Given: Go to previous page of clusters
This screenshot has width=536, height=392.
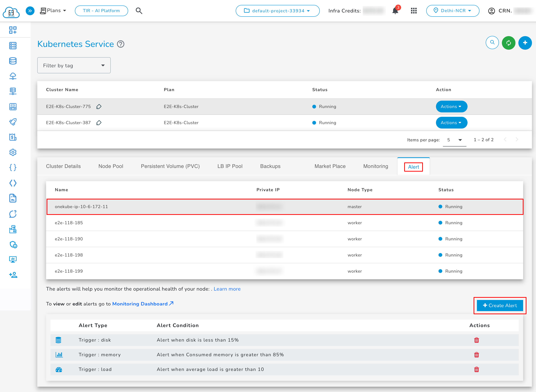Looking at the screenshot, I should [505, 140].
